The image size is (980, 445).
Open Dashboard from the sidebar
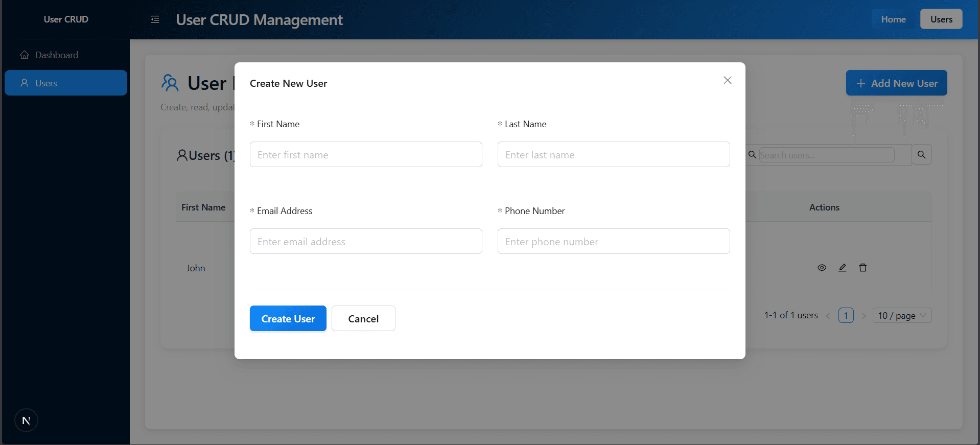click(56, 55)
